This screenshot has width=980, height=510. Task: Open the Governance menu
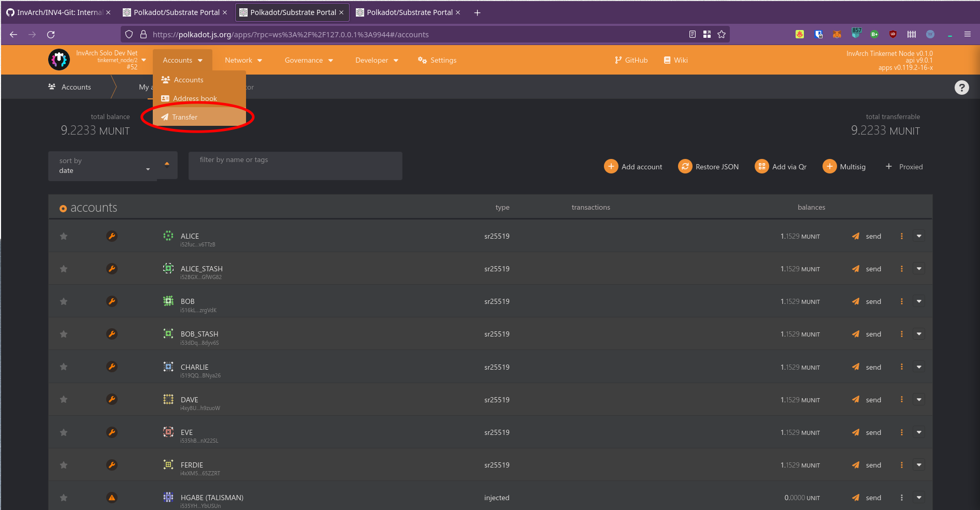tap(309, 61)
